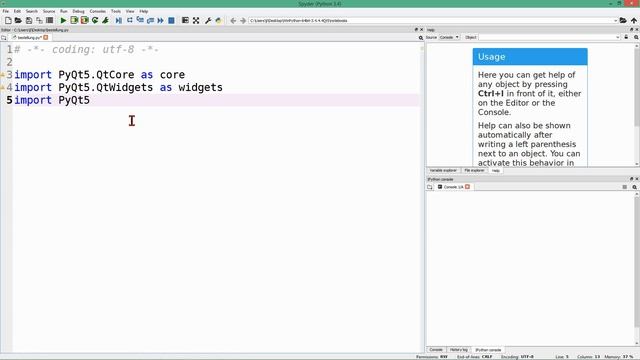640x360 pixels.
Task: Change to parent directory up-arrow icon
Action: (x=634, y=20)
